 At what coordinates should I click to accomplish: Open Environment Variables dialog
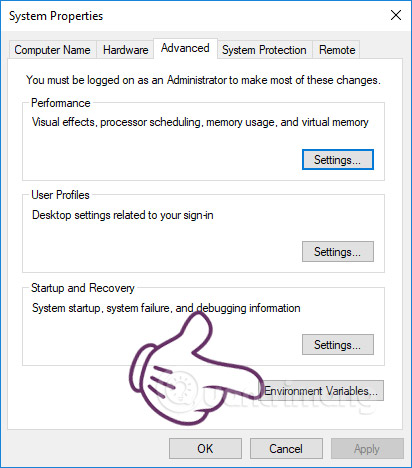pos(321,390)
